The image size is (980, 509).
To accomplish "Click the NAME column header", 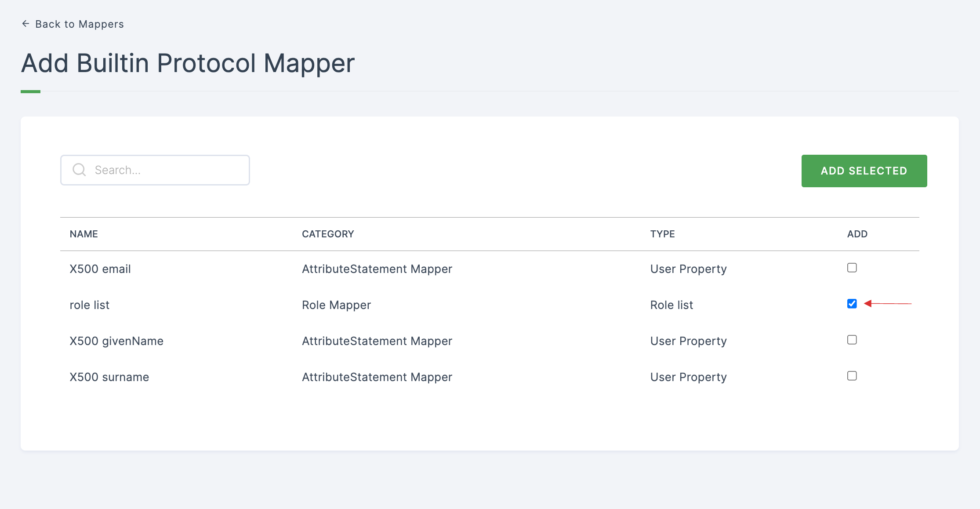I will click(84, 234).
